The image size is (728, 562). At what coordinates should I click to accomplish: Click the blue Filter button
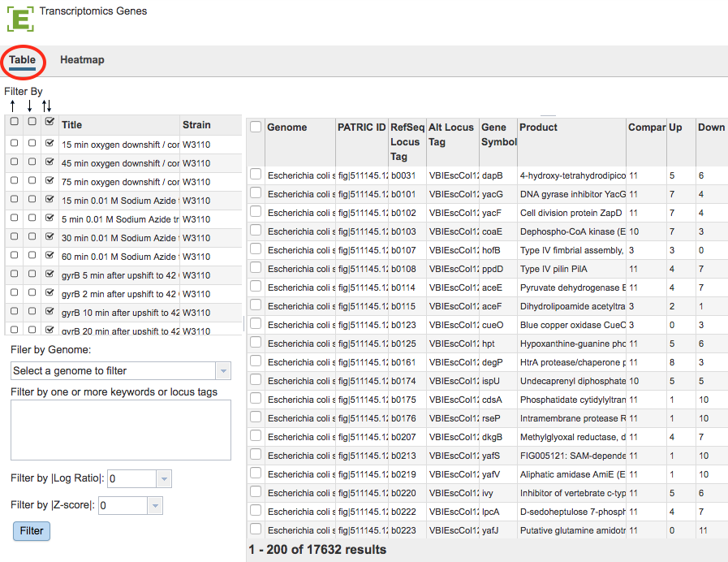(x=32, y=531)
